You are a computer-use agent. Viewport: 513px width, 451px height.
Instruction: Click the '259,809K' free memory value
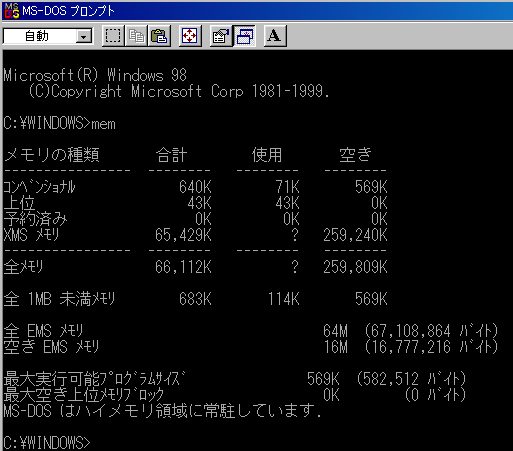pyautogui.click(x=355, y=267)
